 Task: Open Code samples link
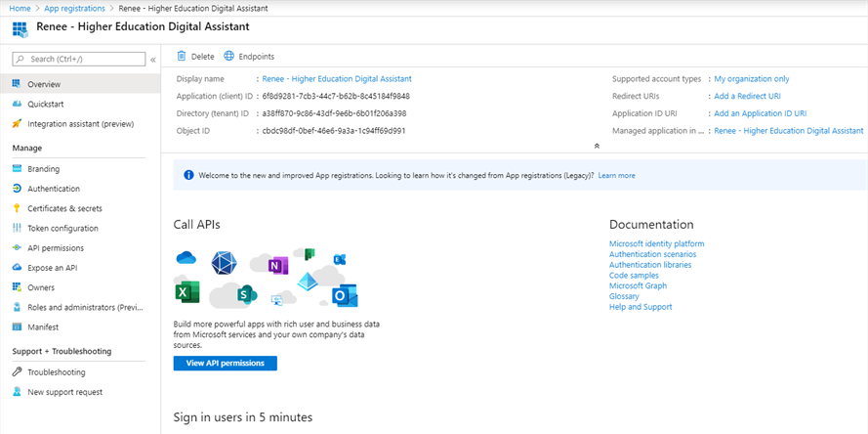coord(634,275)
